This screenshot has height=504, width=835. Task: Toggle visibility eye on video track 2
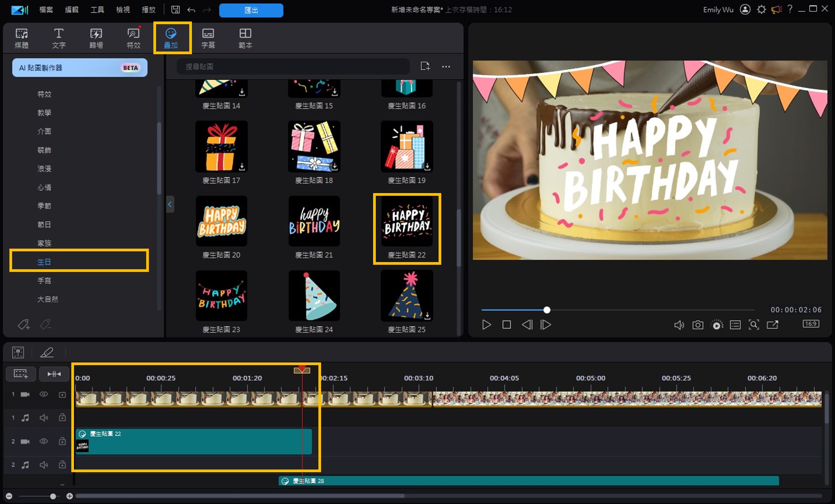pyautogui.click(x=43, y=441)
